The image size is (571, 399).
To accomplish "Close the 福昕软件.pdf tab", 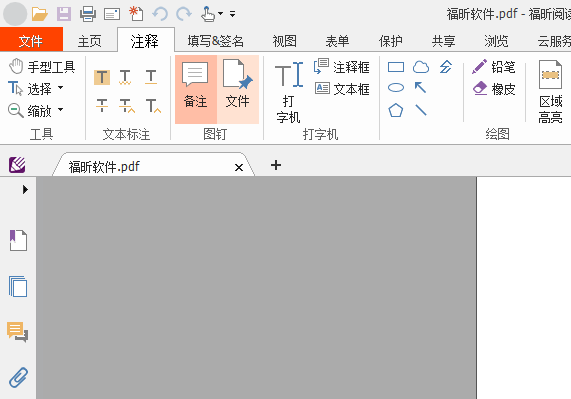I will pyautogui.click(x=239, y=167).
